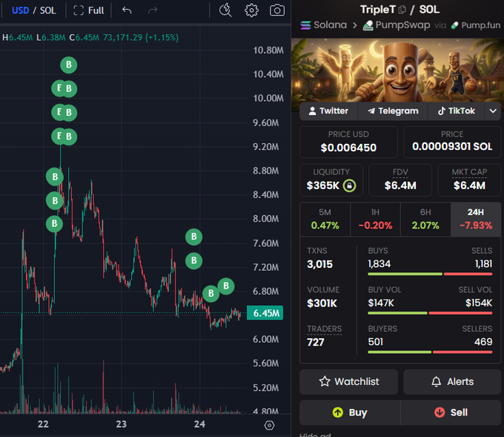Open the Solana chain link
Screen dimensions: 504x437
click(x=324, y=24)
